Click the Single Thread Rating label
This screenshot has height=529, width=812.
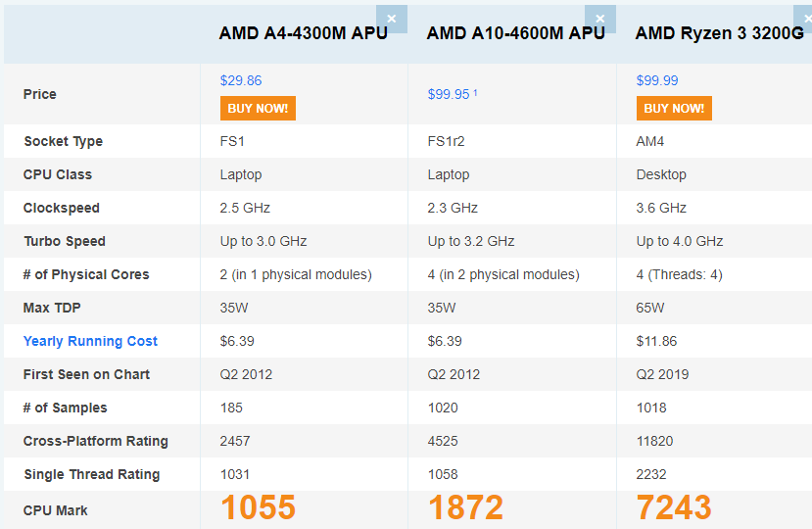tap(92, 474)
